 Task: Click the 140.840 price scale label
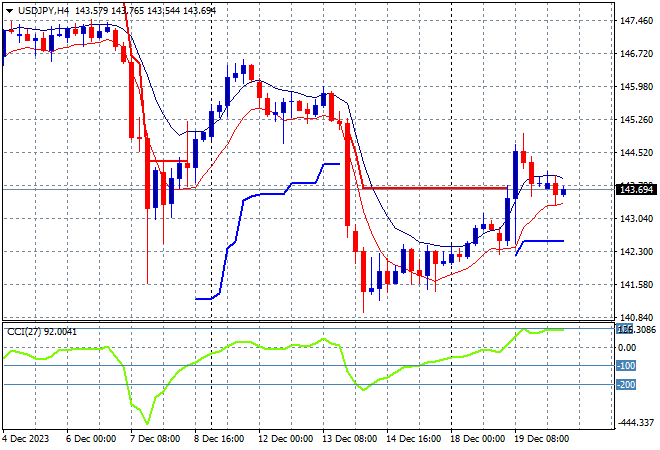point(637,317)
